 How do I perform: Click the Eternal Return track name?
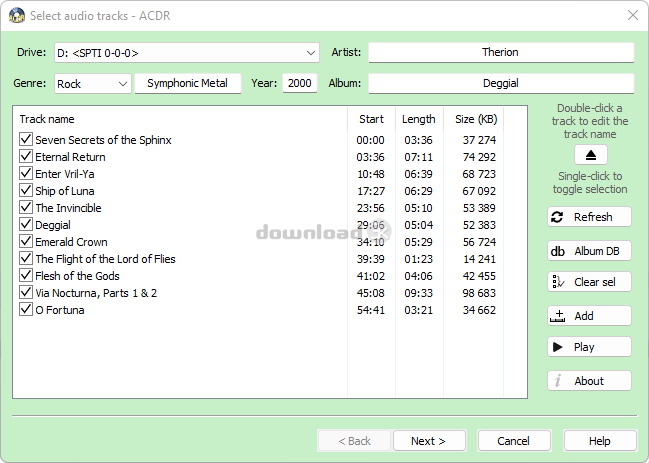click(x=70, y=157)
